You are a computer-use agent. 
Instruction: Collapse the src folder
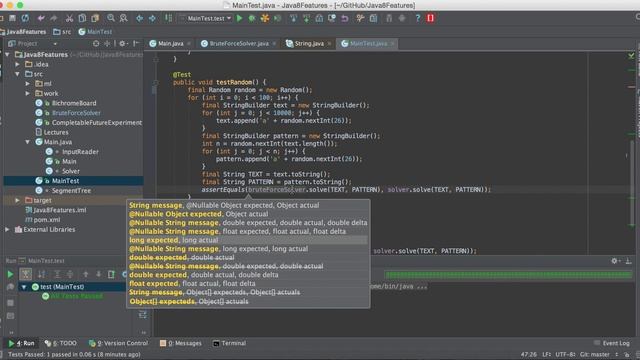click(x=18, y=74)
